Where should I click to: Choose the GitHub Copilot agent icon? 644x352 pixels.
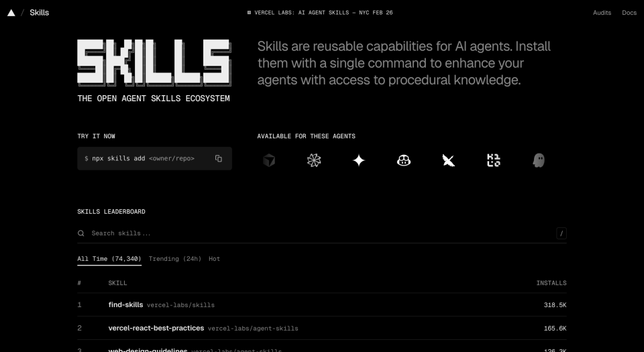(x=404, y=160)
